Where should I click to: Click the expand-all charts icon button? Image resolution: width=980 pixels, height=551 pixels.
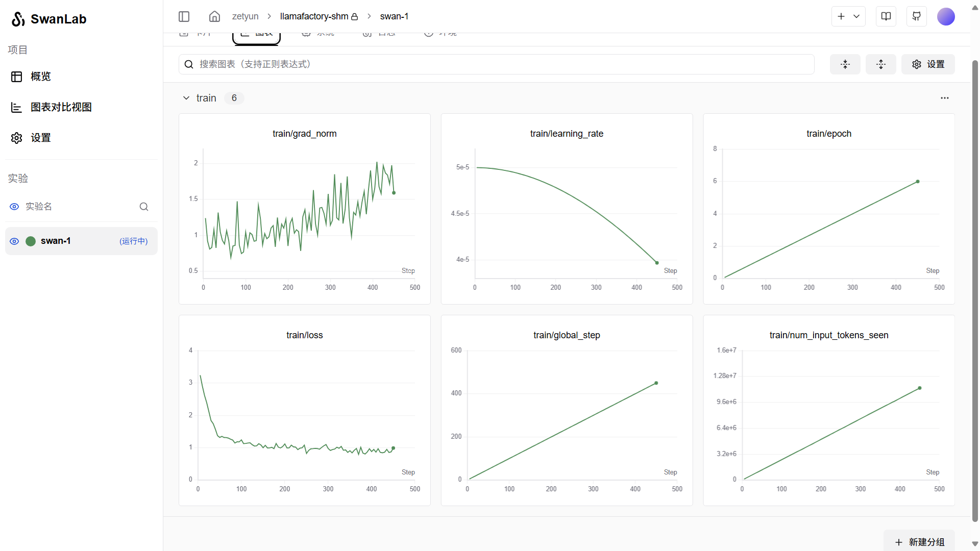(881, 64)
